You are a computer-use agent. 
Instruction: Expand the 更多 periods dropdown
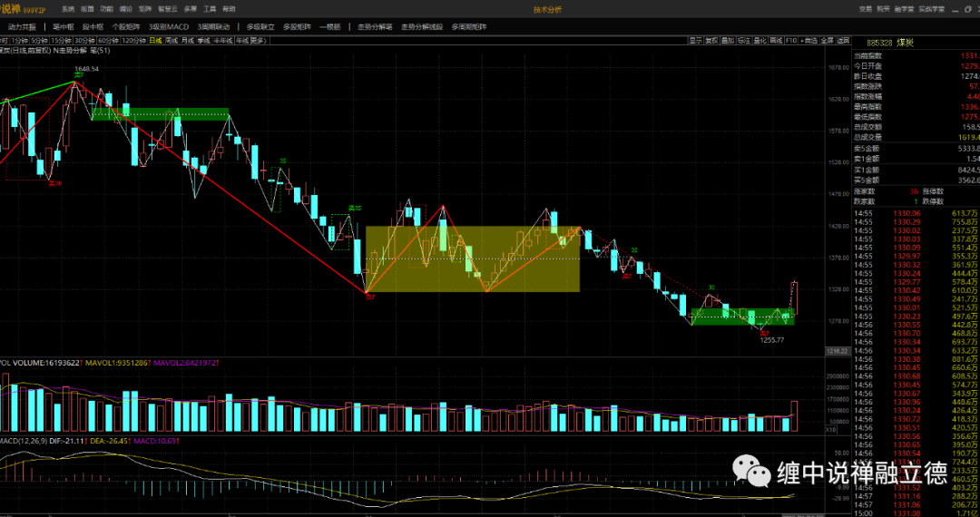click(x=258, y=41)
